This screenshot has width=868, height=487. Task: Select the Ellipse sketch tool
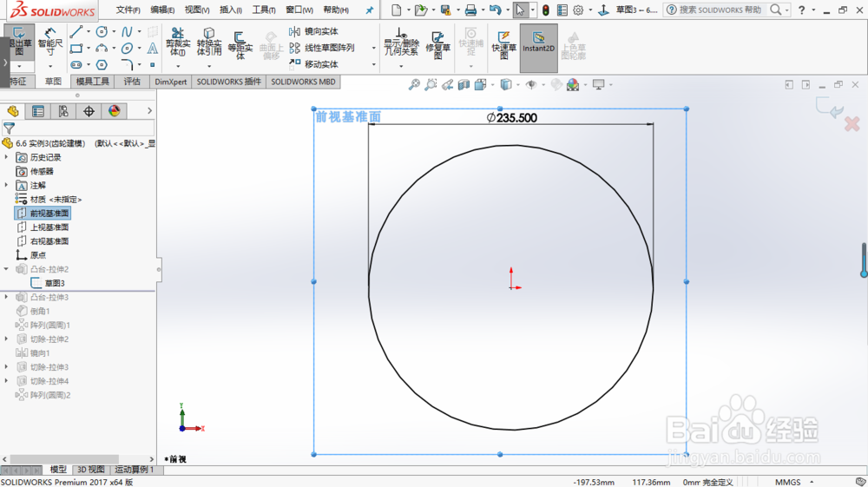point(128,49)
